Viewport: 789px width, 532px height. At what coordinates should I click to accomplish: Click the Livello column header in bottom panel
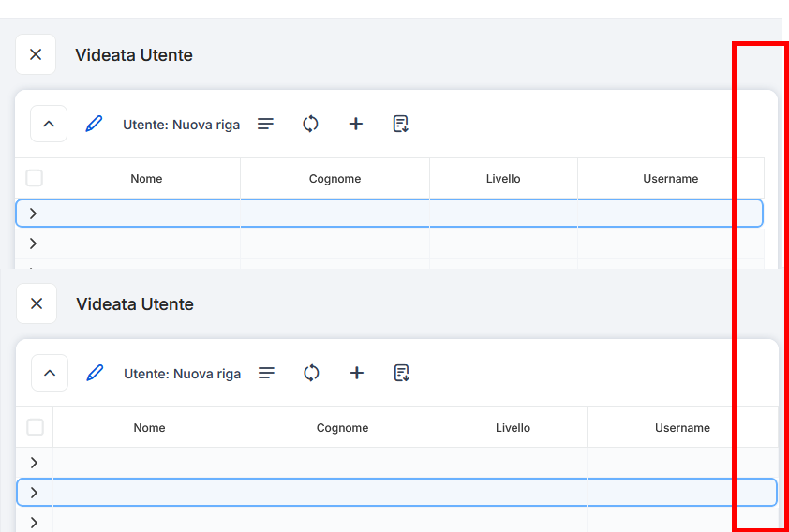[x=513, y=428]
